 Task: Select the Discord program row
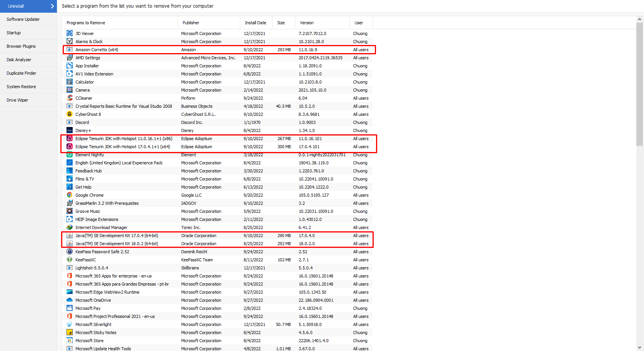coord(217,122)
